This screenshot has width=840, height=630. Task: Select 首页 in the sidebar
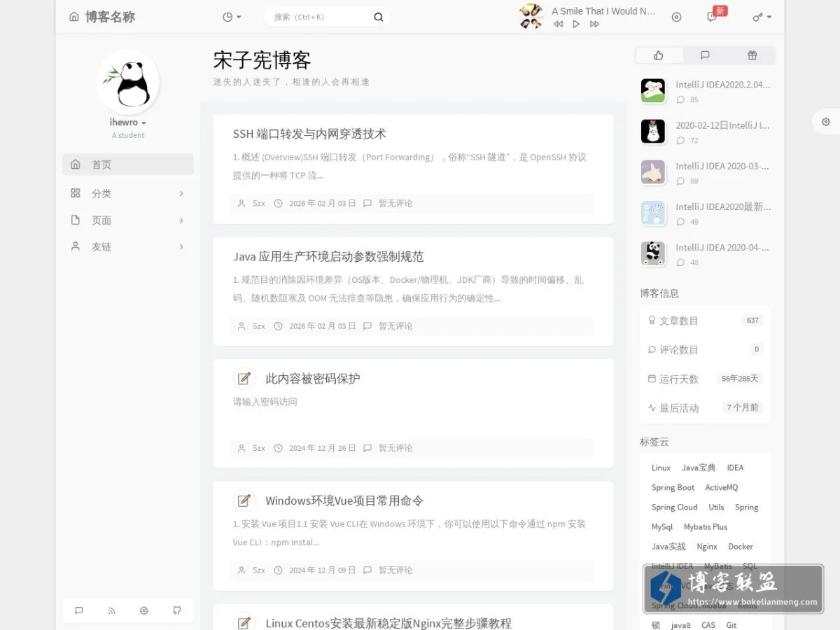(x=128, y=164)
